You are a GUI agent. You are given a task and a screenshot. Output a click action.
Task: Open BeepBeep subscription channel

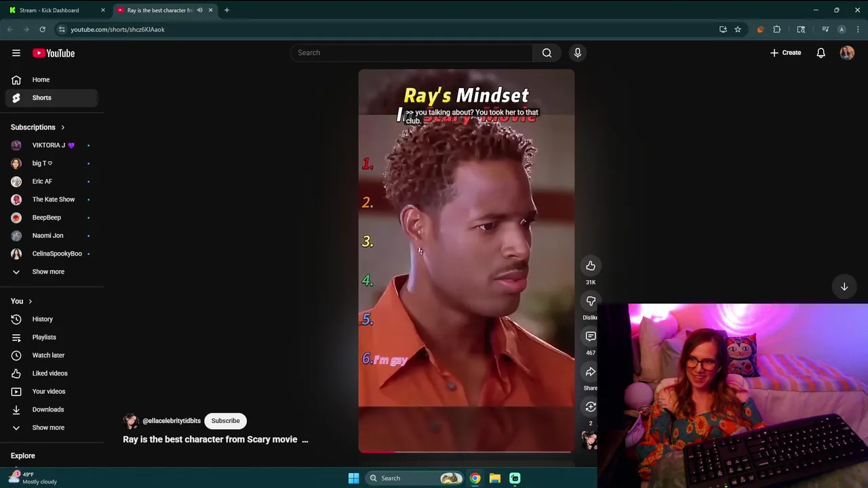[52, 218]
